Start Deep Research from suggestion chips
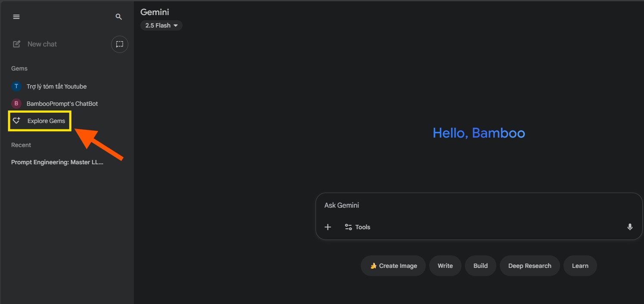The width and height of the screenshot is (644, 304). (529, 266)
